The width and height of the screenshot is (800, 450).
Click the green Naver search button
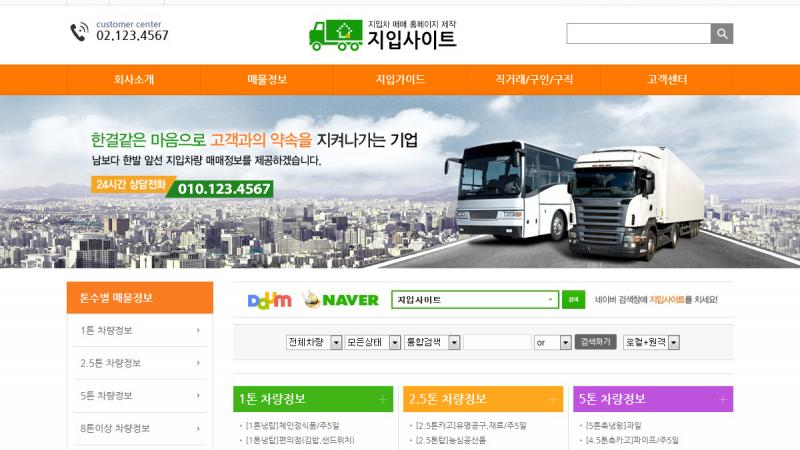(573, 299)
